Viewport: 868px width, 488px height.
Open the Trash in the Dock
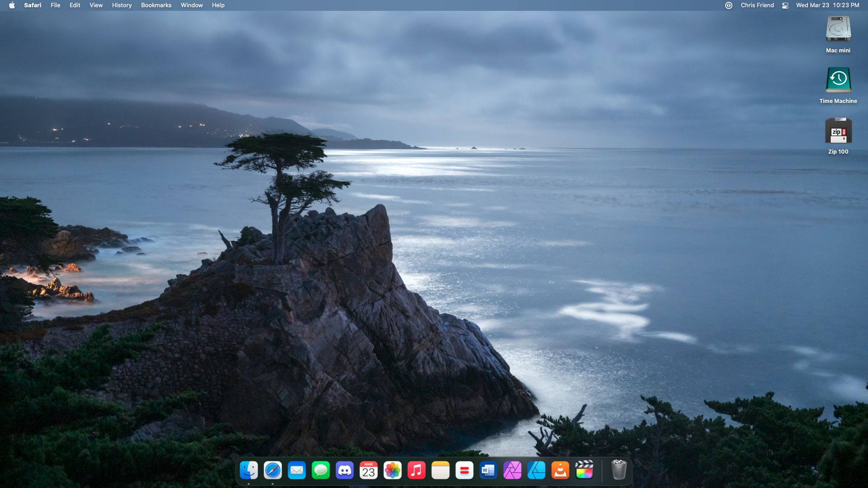tap(618, 470)
